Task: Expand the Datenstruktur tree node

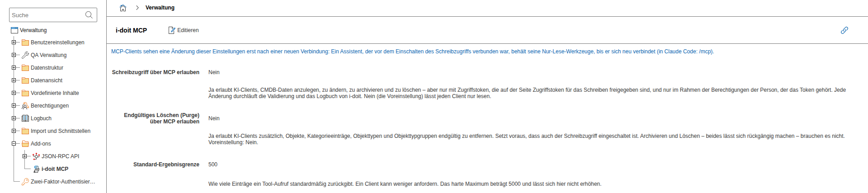Action: click(14, 68)
